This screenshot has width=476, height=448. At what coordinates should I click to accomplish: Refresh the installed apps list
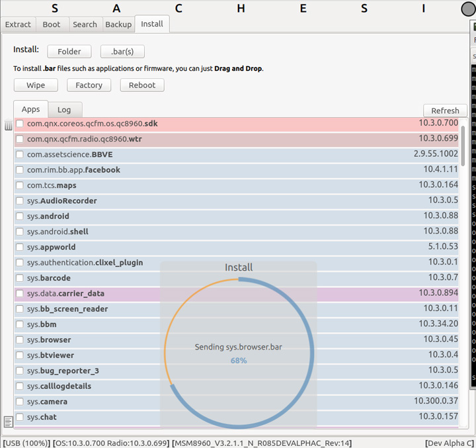click(x=445, y=111)
